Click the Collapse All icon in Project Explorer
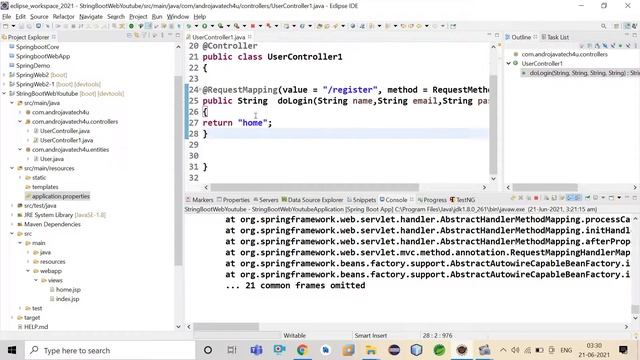Image resolution: width=640 pixels, height=360 pixels. (129, 36)
